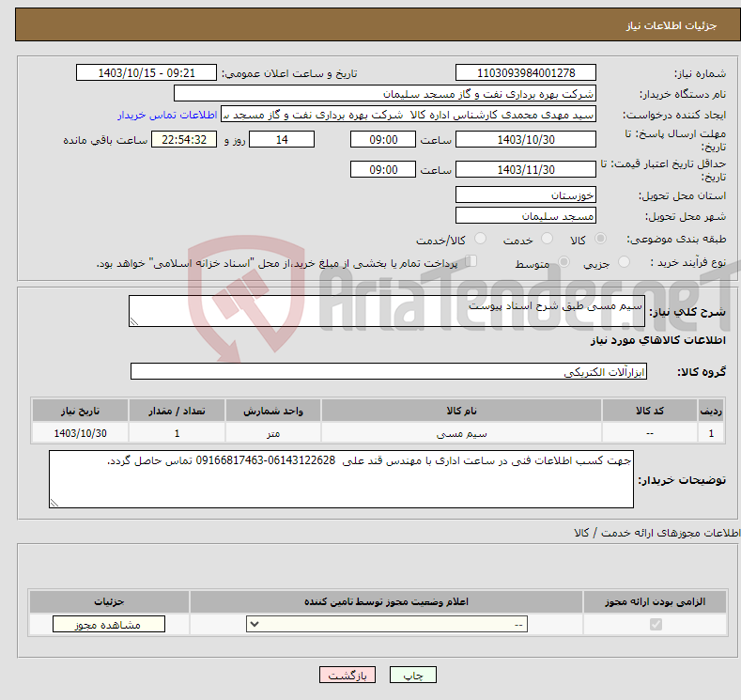Click the واحد شمارش column header

click(x=273, y=411)
